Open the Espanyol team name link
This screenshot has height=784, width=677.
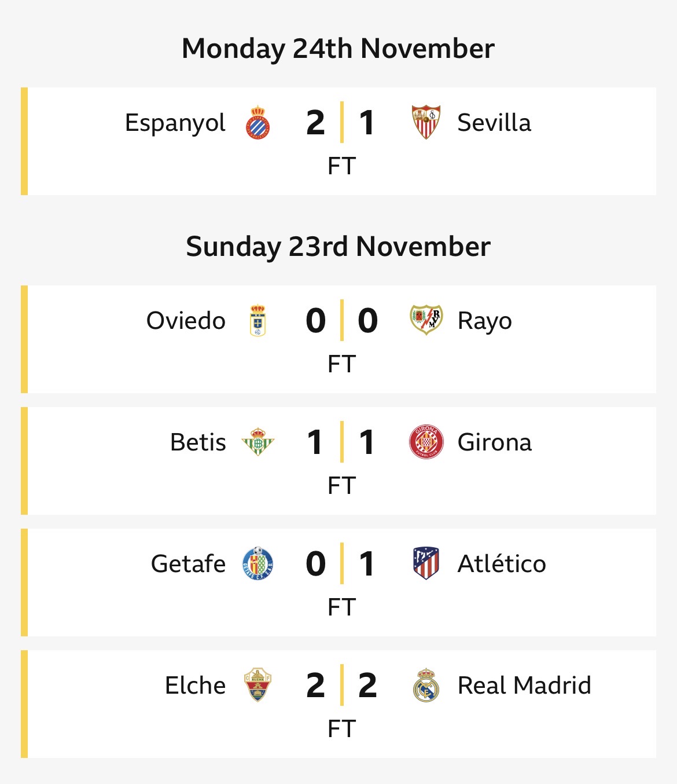coord(175,123)
